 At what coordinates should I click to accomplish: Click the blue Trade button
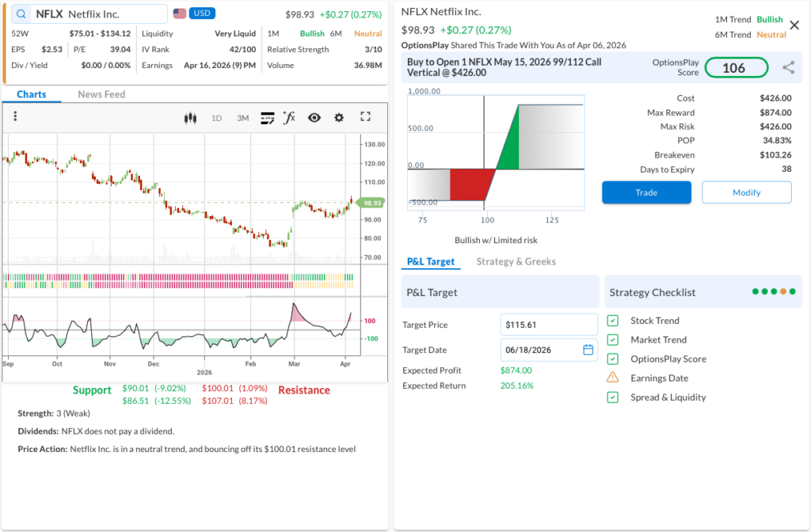[646, 192]
